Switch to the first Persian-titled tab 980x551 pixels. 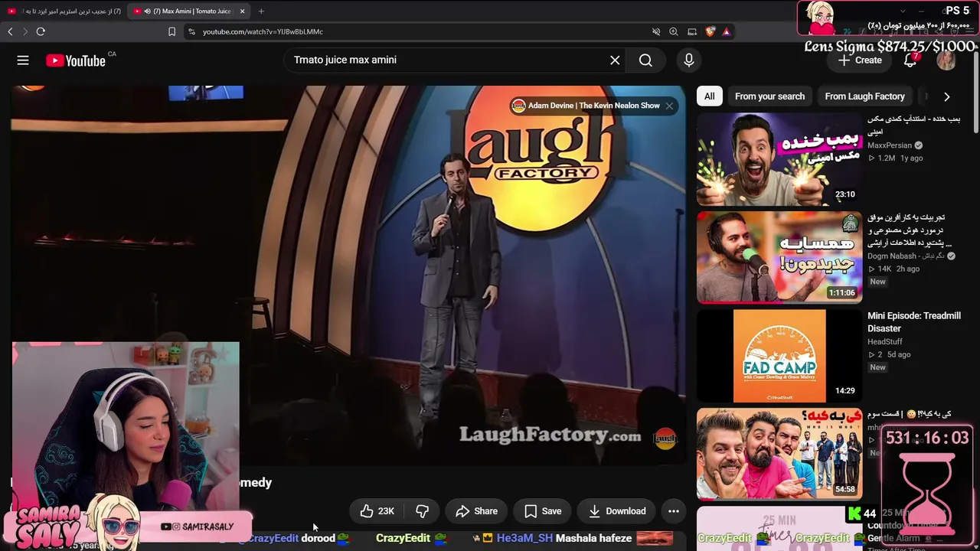[x=64, y=11]
